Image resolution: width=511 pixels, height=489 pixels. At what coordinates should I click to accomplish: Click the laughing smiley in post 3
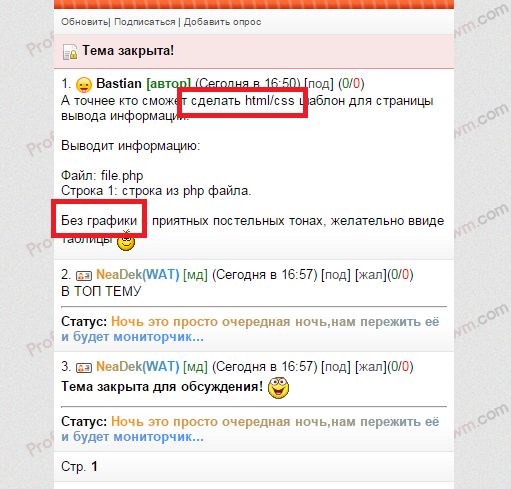tap(278, 388)
